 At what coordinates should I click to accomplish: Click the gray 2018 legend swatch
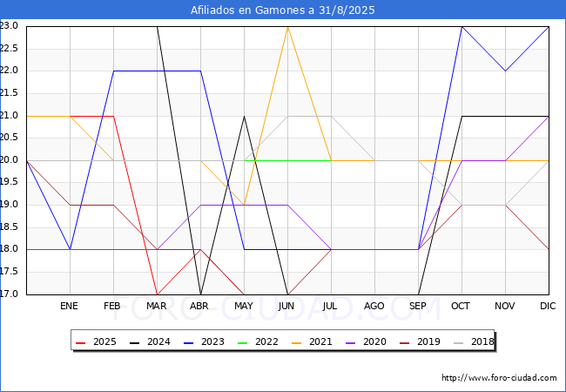point(458,342)
